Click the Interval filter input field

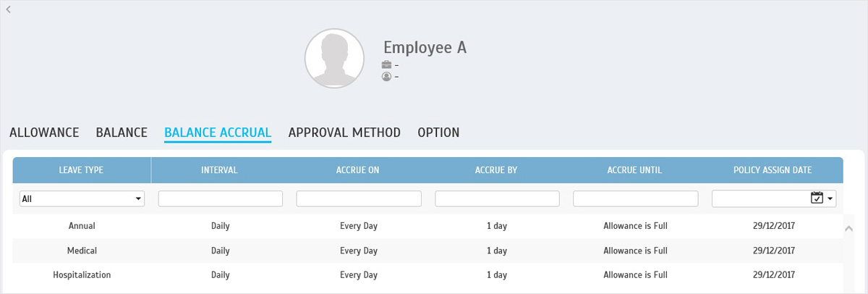click(221, 198)
